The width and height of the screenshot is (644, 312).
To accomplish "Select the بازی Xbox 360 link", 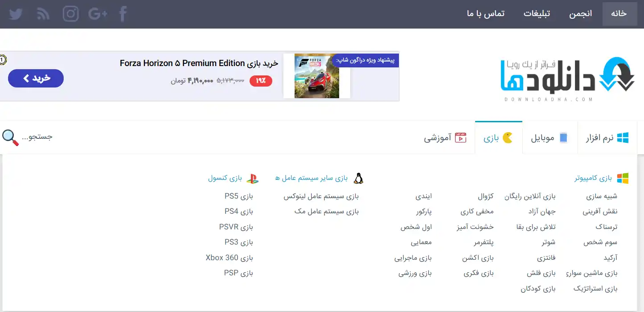I will click(229, 258).
